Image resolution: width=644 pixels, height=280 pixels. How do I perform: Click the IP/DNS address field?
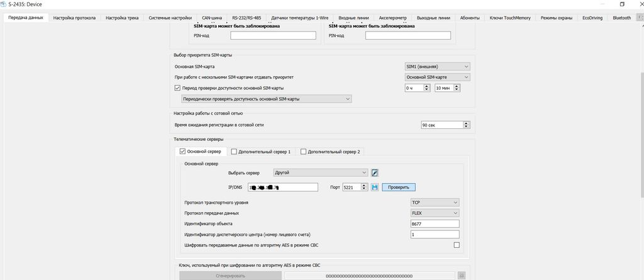[x=283, y=187]
